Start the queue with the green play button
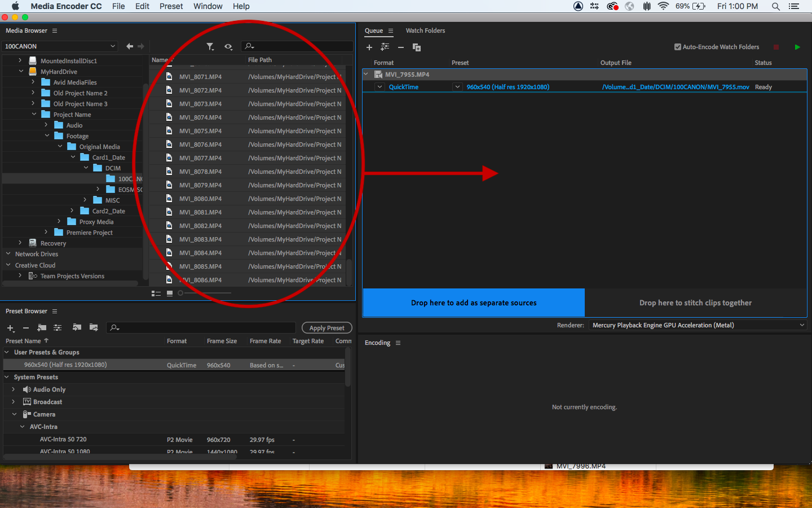 coord(797,47)
